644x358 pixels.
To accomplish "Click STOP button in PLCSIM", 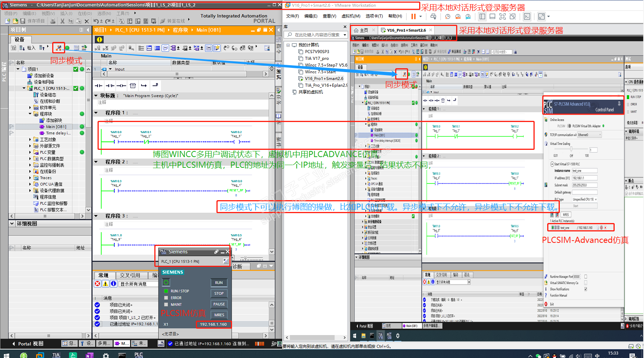I will click(219, 293).
